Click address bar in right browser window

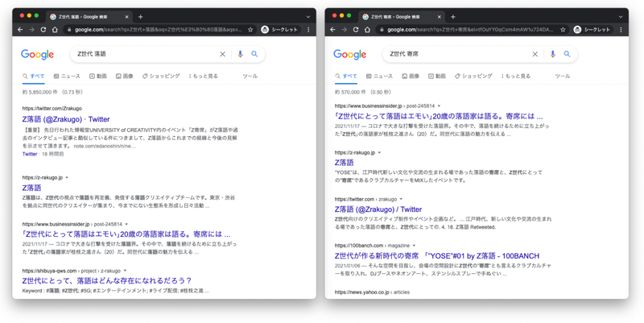coord(473,30)
